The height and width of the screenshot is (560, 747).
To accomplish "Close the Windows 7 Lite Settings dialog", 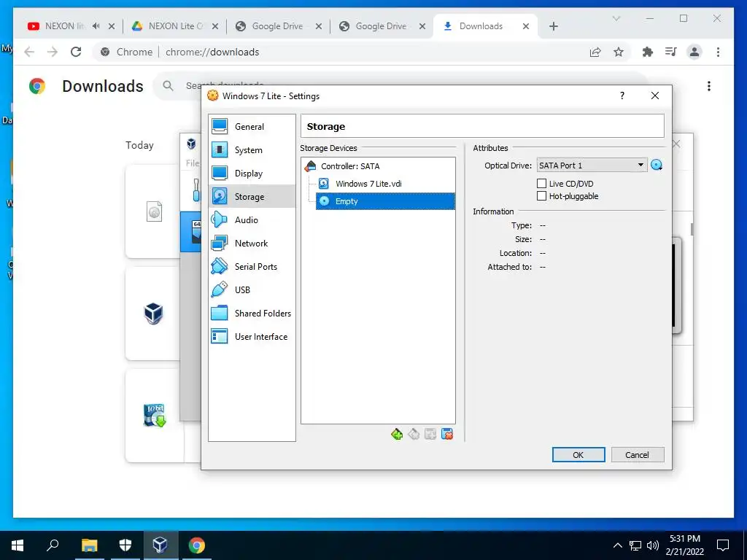I will (655, 96).
